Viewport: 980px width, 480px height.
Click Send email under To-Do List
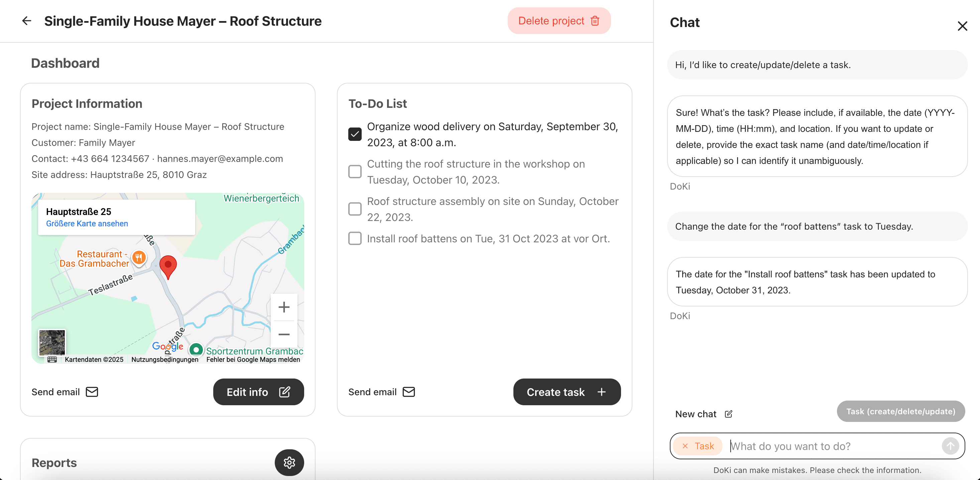coord(382,392)
